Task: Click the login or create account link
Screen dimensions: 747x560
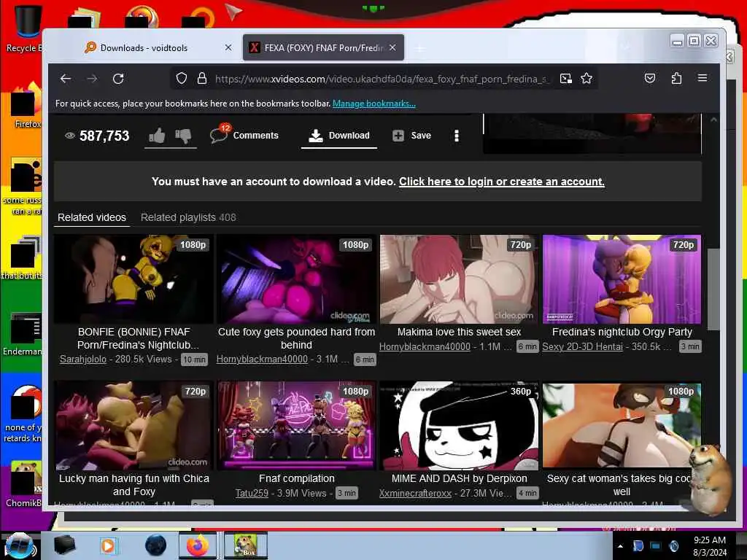Action: pyautogui.click(x=502, y=182)
